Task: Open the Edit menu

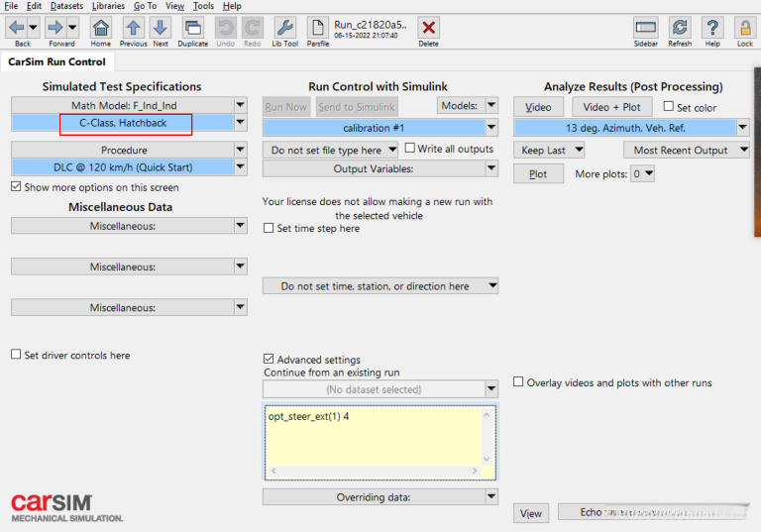Action: pyautogui.click(x=34, y=6)
